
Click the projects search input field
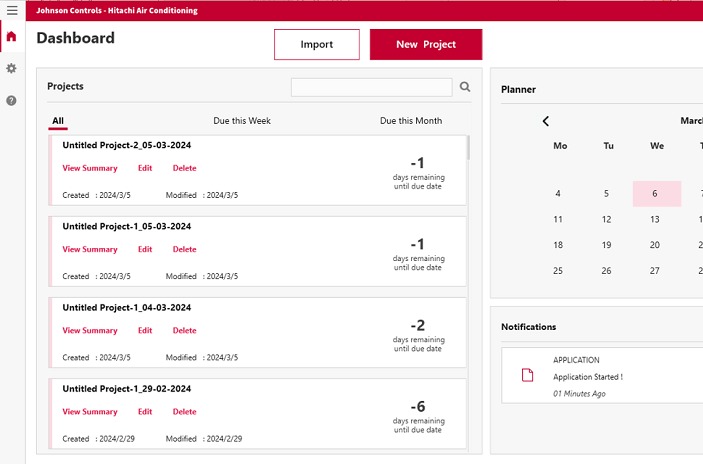371,87
